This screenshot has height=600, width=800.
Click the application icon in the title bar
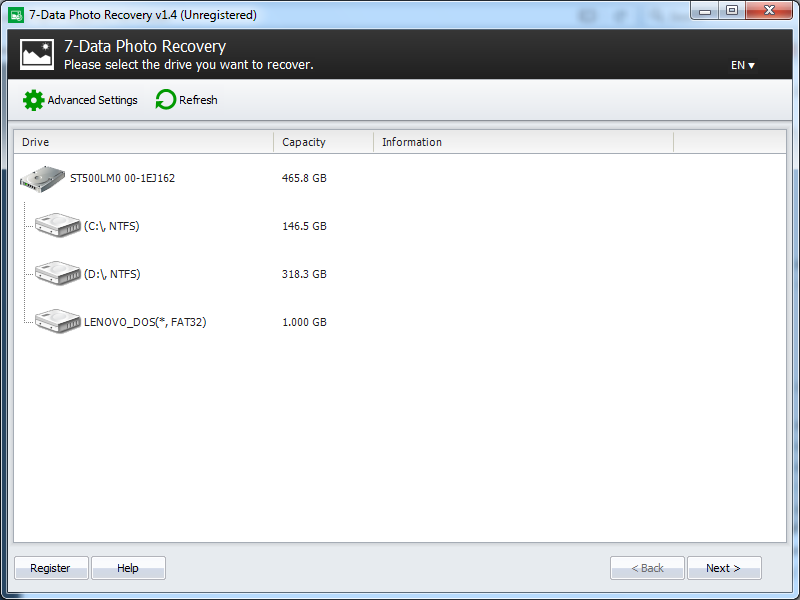tap(14, 14)
